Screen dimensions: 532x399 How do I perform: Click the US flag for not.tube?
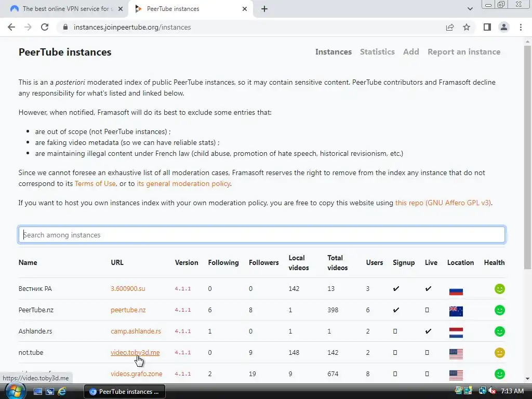[456, 354]
